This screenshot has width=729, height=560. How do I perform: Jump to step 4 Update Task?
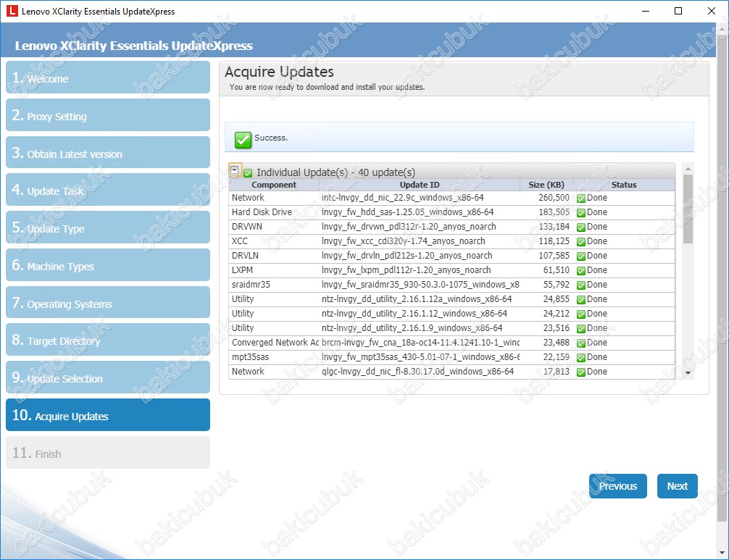[108, 190]
